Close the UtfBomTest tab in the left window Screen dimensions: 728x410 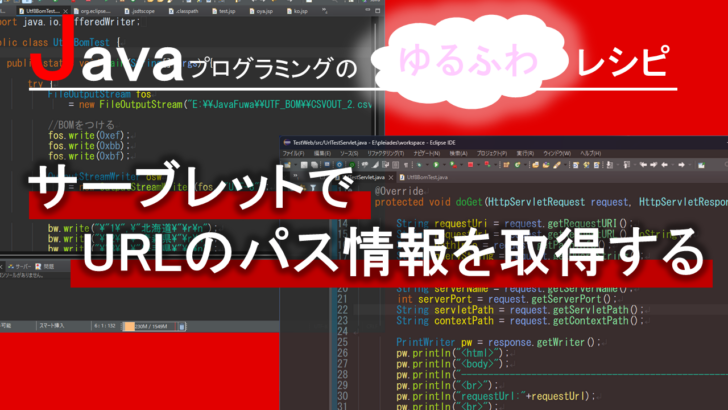click(65, 11)
